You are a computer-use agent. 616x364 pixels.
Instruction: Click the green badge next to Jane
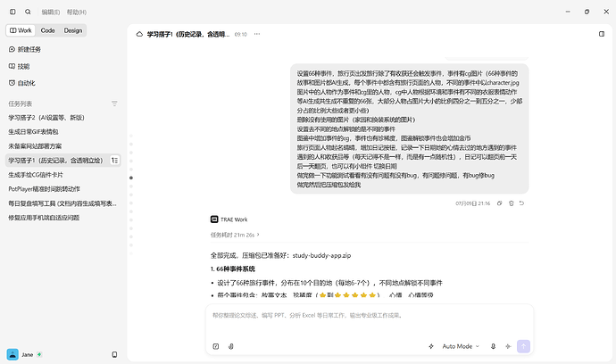(39, 354)
